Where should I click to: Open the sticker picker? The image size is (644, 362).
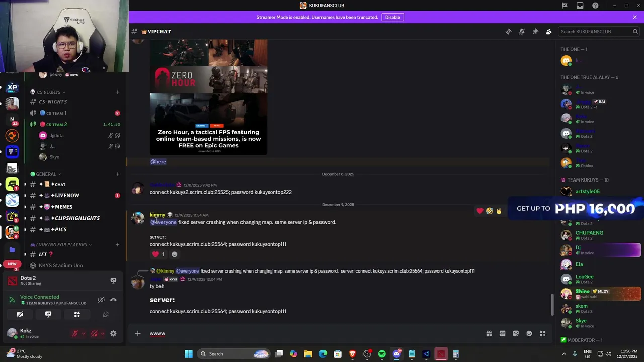click(516, 333)
